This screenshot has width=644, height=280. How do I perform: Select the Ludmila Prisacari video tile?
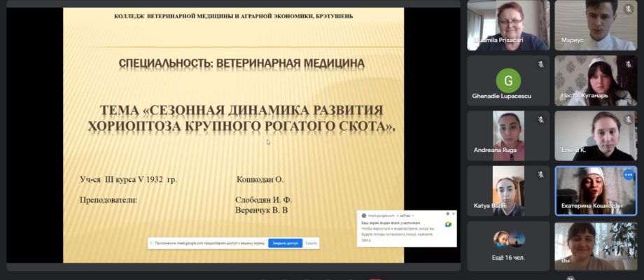tap(508, 25)
